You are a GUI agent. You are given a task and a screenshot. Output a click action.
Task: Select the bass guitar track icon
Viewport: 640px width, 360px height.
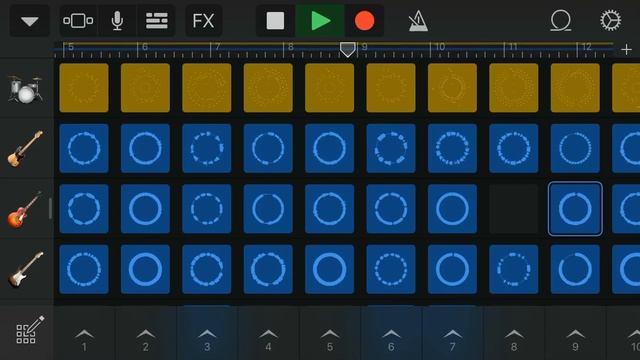point(25,149)
